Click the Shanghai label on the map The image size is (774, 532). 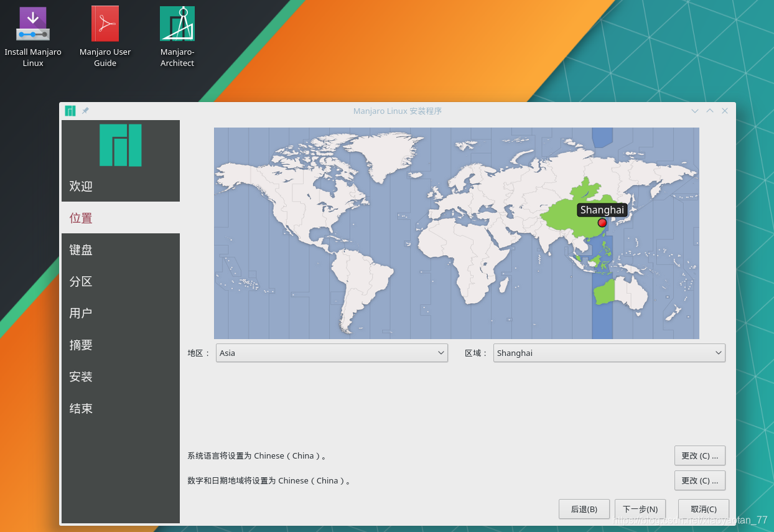click(602, 210)
